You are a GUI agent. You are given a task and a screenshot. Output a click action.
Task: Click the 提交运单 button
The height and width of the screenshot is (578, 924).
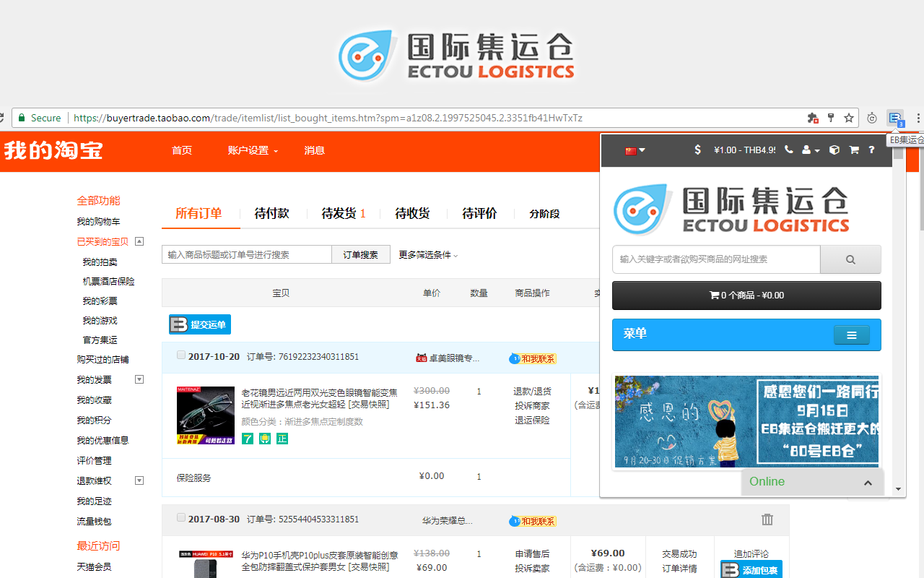pyautogui.click(x=200, y=324)
